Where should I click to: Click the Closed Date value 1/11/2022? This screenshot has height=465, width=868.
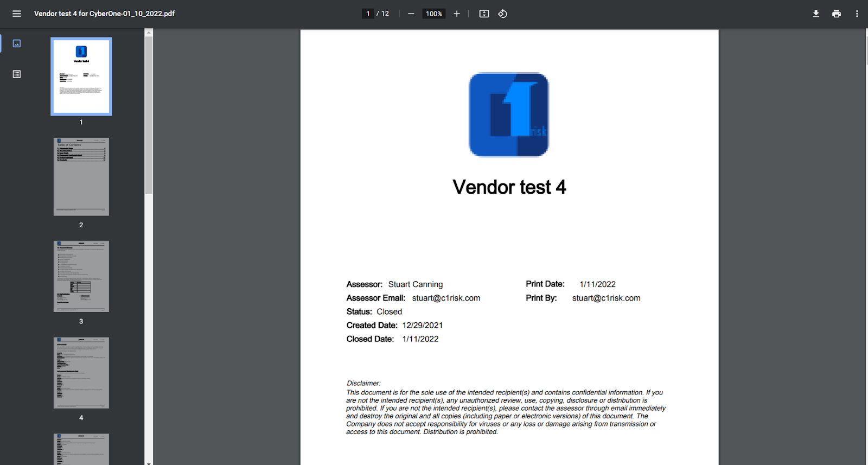(x=420, y=339)
